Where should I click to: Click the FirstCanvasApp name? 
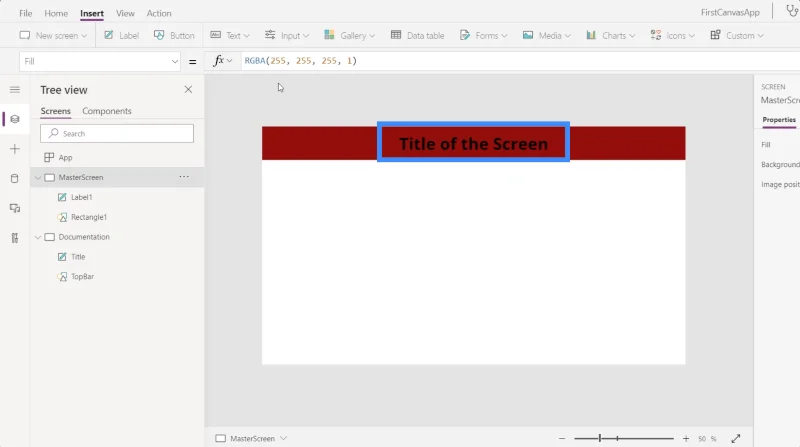[x=730, y=12]
